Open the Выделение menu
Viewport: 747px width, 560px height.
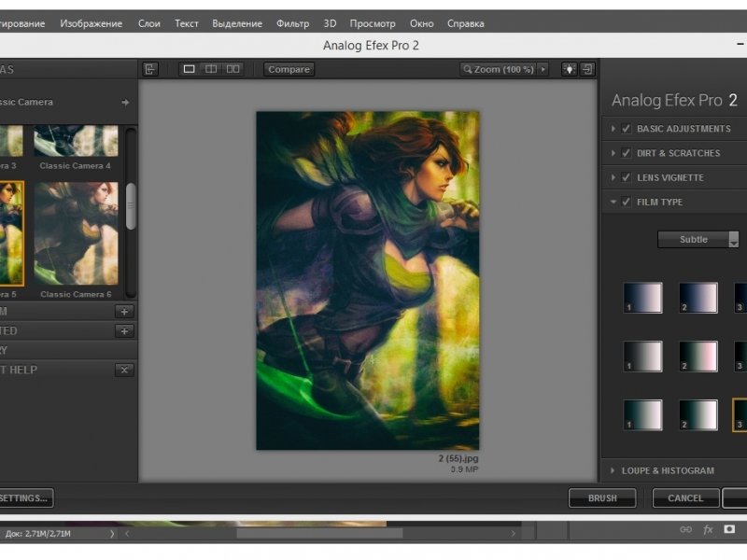(237, 23)
